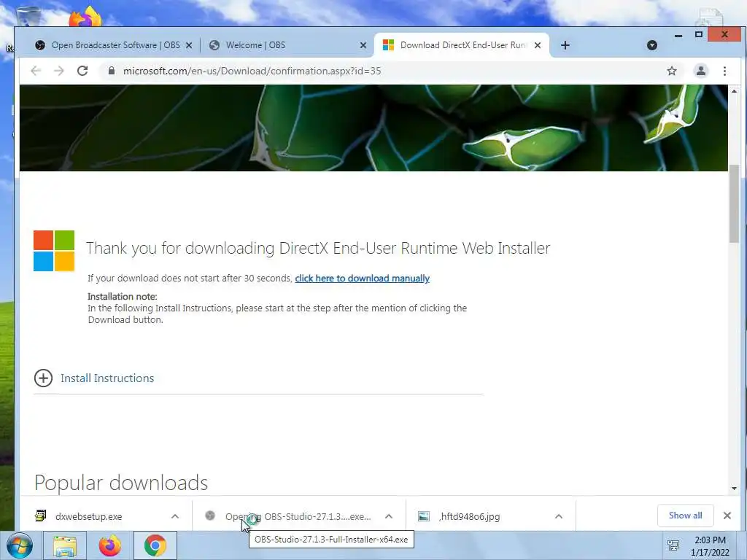Click the 'click here to download manually' link
747x560 pixels.
362,278
